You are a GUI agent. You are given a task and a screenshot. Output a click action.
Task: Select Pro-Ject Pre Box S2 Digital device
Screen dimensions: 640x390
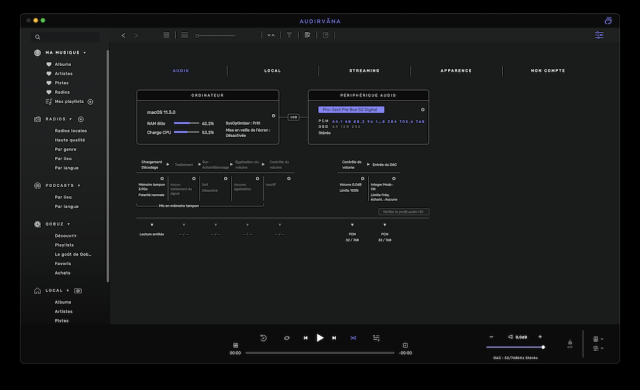click(351, 109)
